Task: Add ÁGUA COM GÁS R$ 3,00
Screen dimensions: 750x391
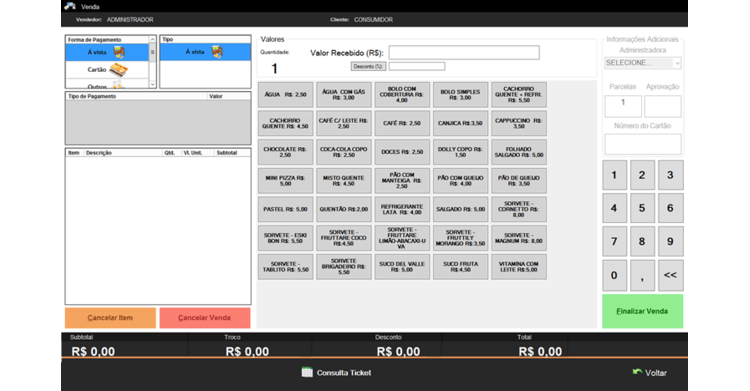Action: point(343,95)
